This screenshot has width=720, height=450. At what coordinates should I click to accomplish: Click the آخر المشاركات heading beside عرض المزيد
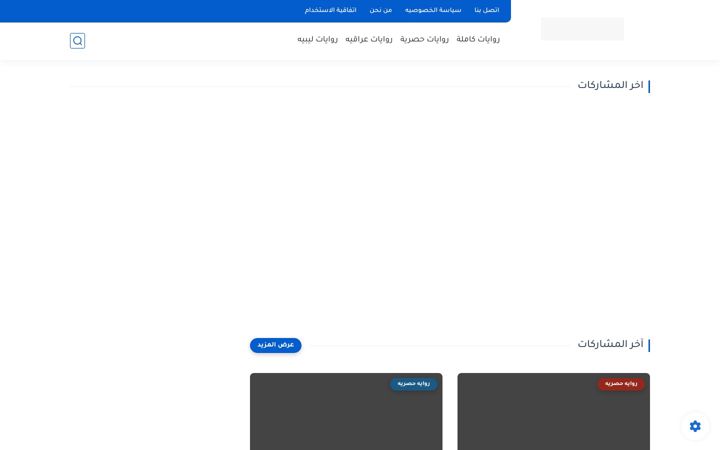pyautogui.click(x=610, y=344)
